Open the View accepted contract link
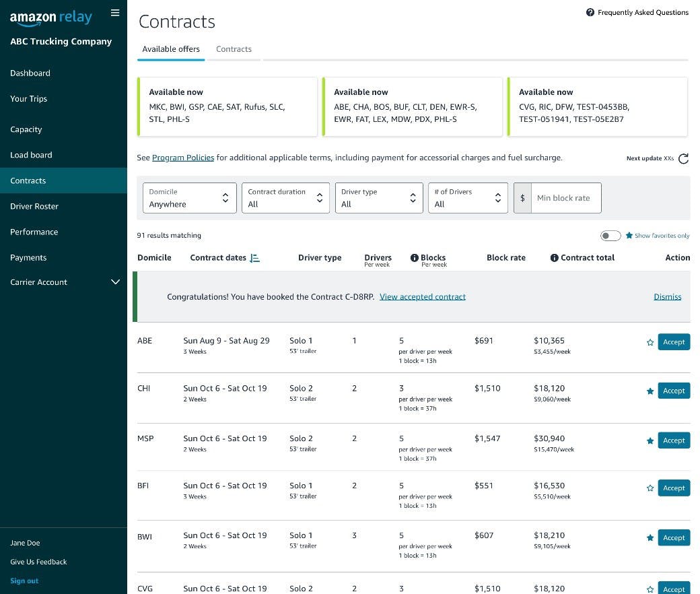700x594 pixels. click(422, 297)
